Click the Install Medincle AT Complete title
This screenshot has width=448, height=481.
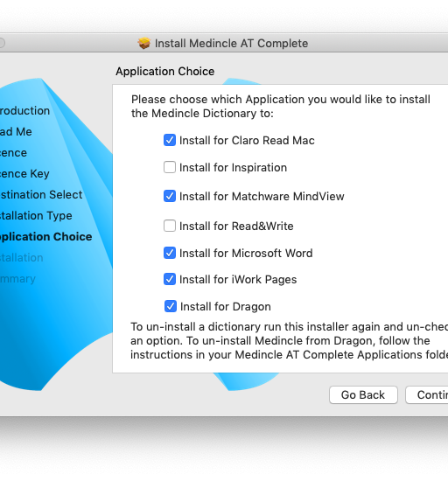[231, 43]
